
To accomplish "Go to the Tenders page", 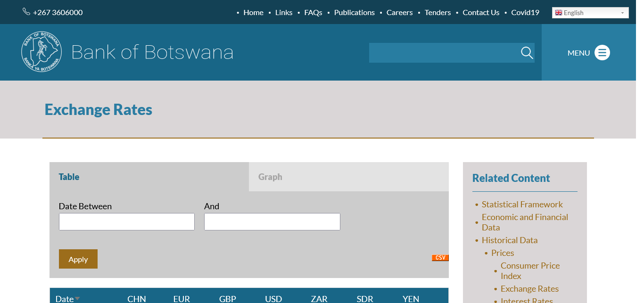I will 438,13.
